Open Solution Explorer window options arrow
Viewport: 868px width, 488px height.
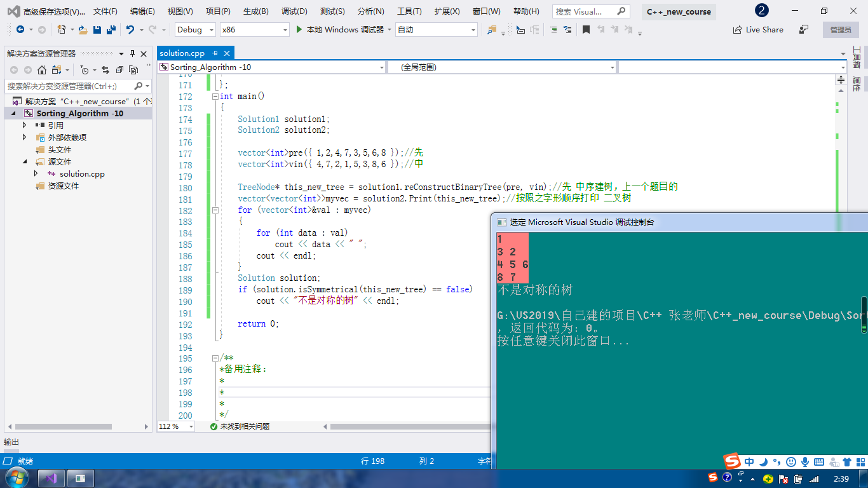(121, 54)
